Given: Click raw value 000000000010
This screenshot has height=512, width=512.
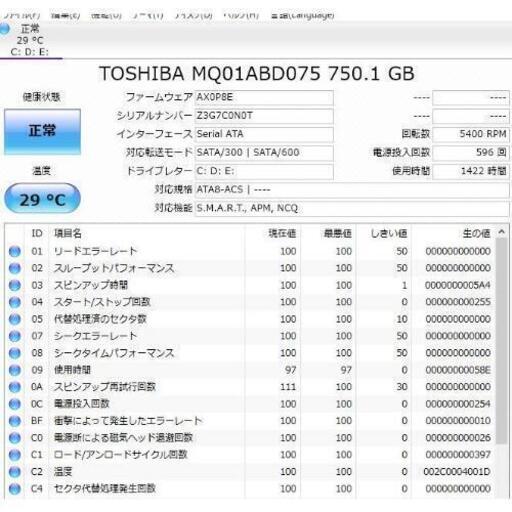Looking at the screenshot, I should coord(458,421).
